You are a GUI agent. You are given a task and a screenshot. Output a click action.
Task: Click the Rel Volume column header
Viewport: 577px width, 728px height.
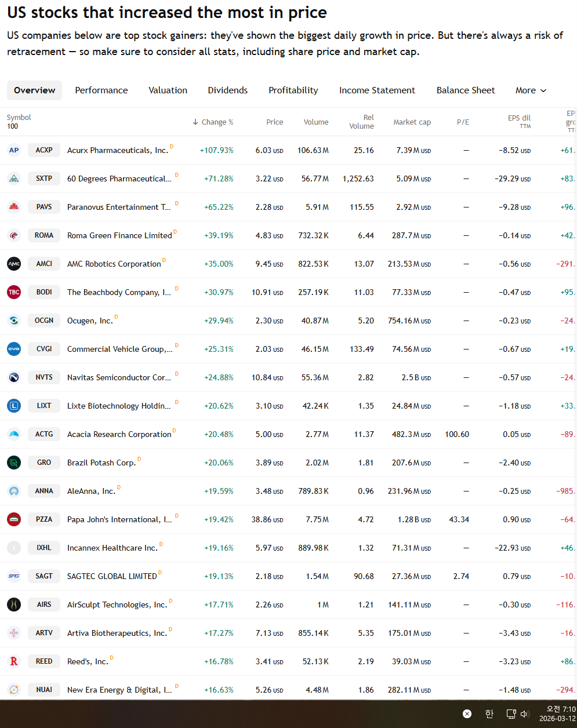click(x=362, y=122)
